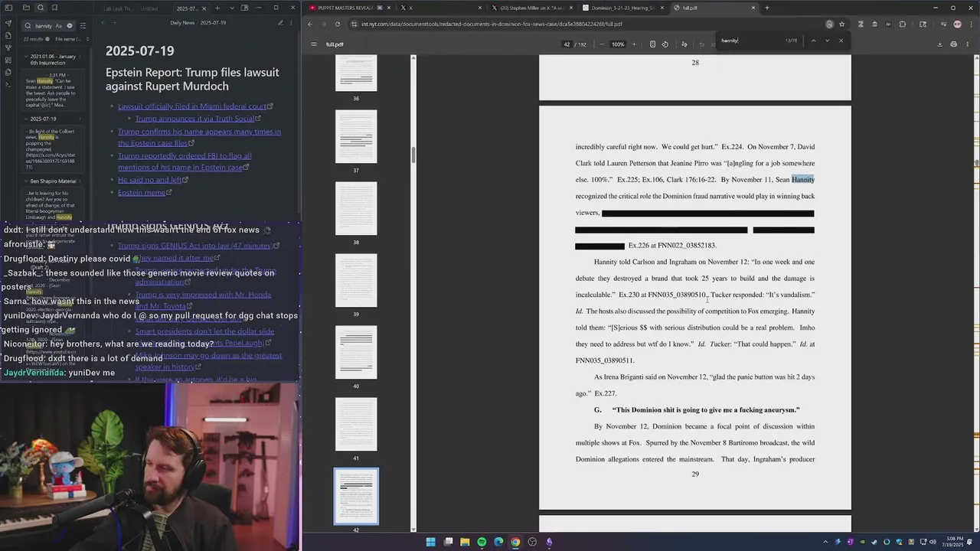Click the find-in-page text field
The width and height of the screenshot is (980, 551).
click(749, 41)
